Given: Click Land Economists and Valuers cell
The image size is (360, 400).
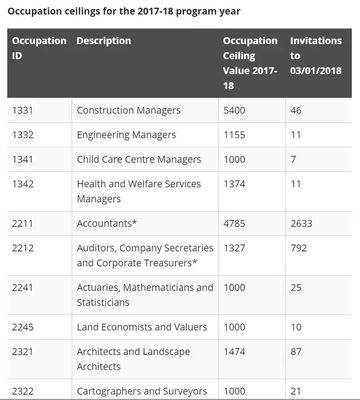Looking at the screenshot, I should (x=142, y=327).
